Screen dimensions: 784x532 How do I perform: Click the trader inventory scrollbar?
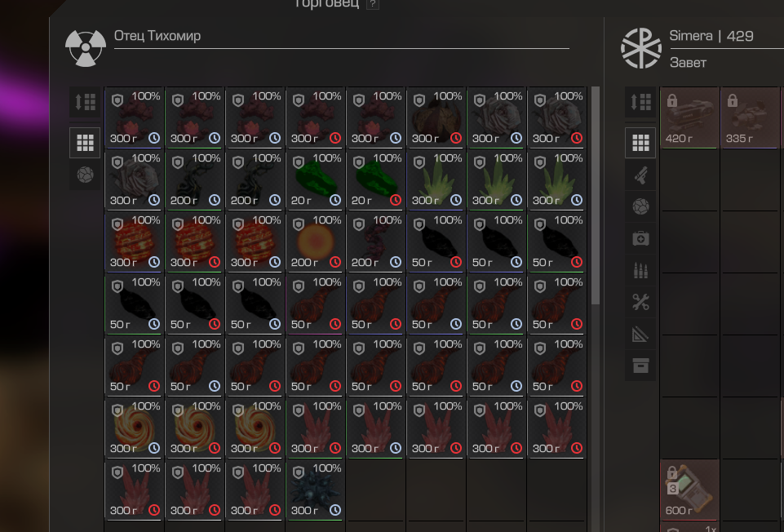click(595, 195)
